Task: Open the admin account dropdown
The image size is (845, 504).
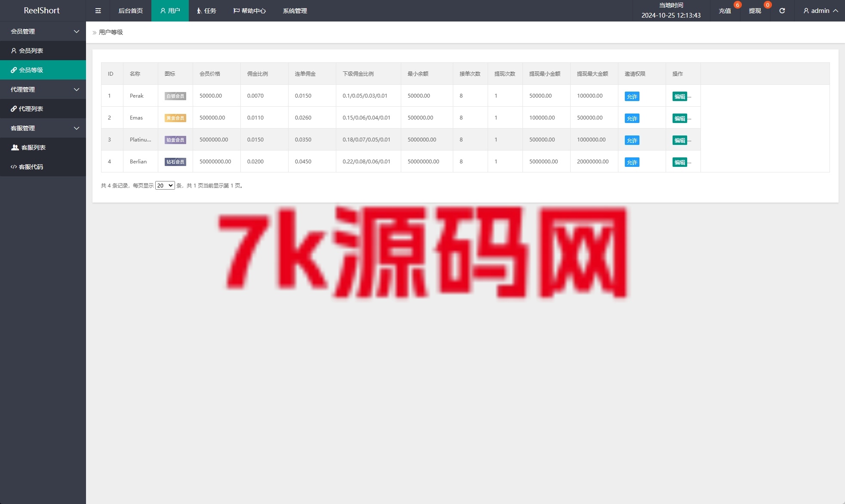Action: (x=820, y=11)
